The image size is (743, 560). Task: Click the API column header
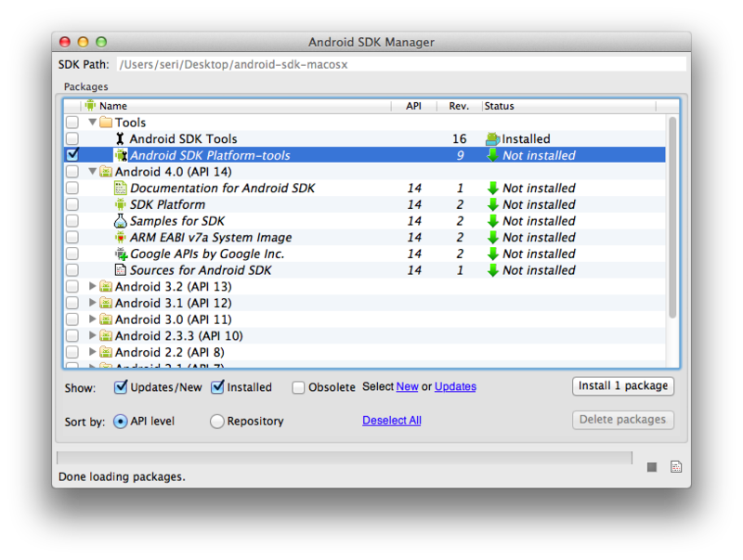413,106
